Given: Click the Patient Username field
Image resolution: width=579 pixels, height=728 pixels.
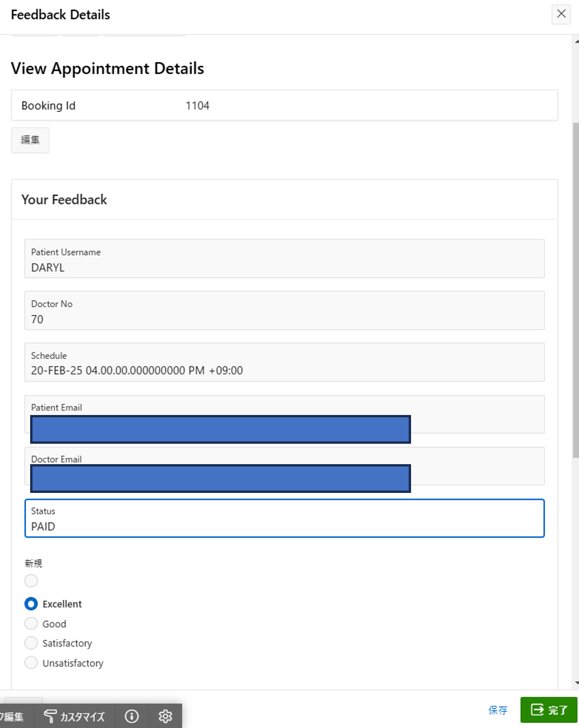Looking at the screenshot, I should click(284, 259).
